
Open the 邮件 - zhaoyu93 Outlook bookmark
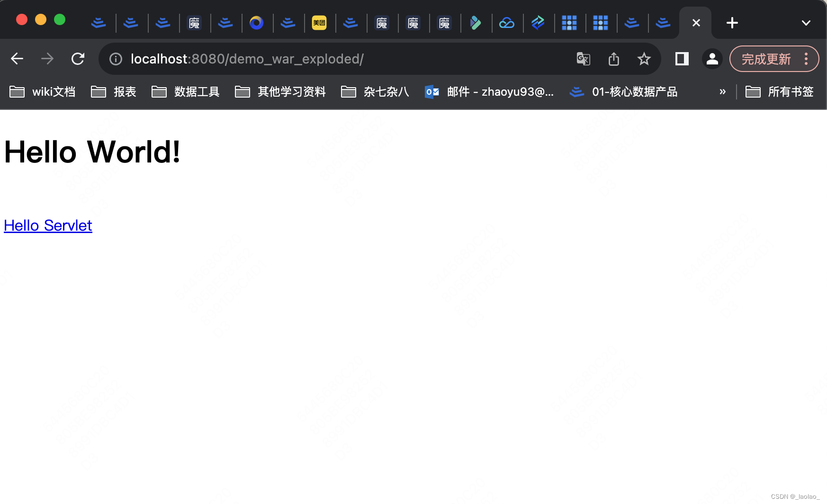click(x=489, y=91)
